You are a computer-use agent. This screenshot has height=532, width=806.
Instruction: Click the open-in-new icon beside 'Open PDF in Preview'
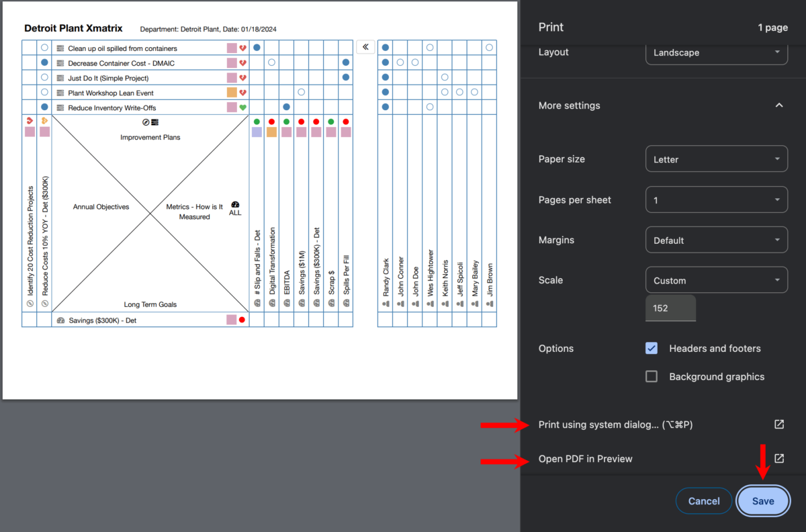(x=778, y=458)
